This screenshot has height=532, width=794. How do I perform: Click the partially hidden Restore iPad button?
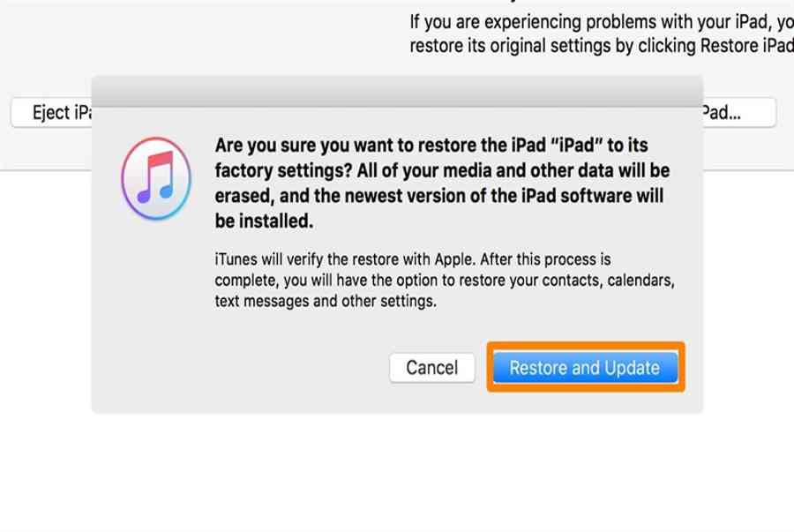point(739,113)
